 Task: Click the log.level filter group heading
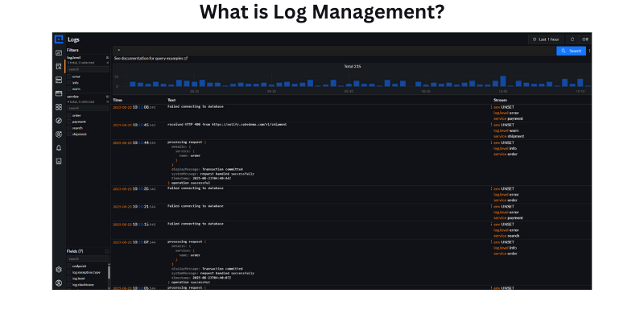tap(74, 58)
